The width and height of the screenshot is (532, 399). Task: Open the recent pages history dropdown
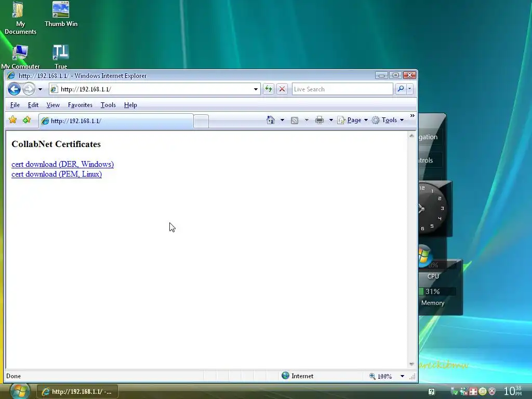pyautogui.click(x=40, y=89)
